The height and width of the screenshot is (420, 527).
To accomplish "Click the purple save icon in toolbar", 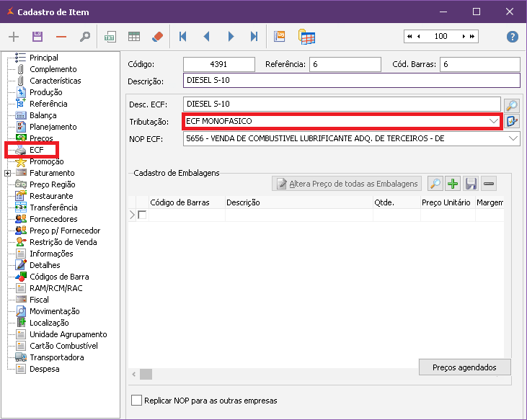I will pos(37,37).
